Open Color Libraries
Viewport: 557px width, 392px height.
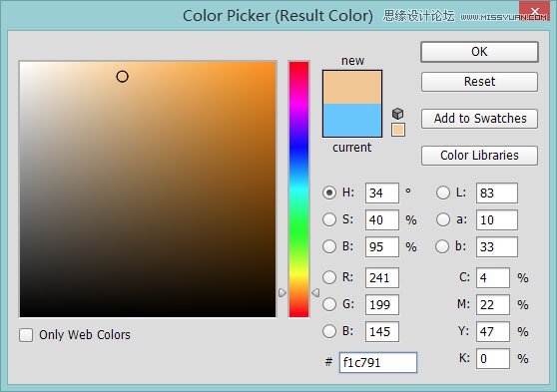click(479, 156)
